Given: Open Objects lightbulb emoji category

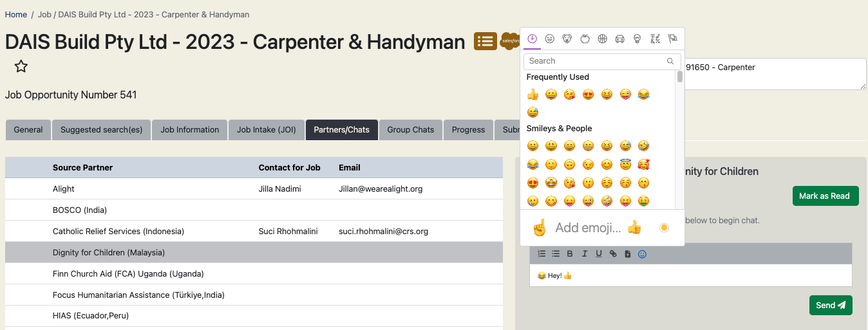Looking at the screenshot, I should click(637, 39).
